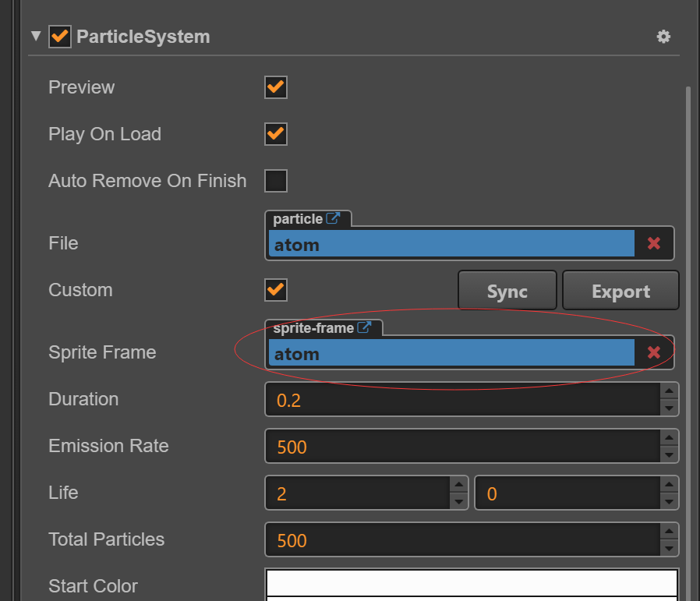Click the first Life value field
This screenshot has width=700, height=601.
pyautogui.click(x=359, y=493)
